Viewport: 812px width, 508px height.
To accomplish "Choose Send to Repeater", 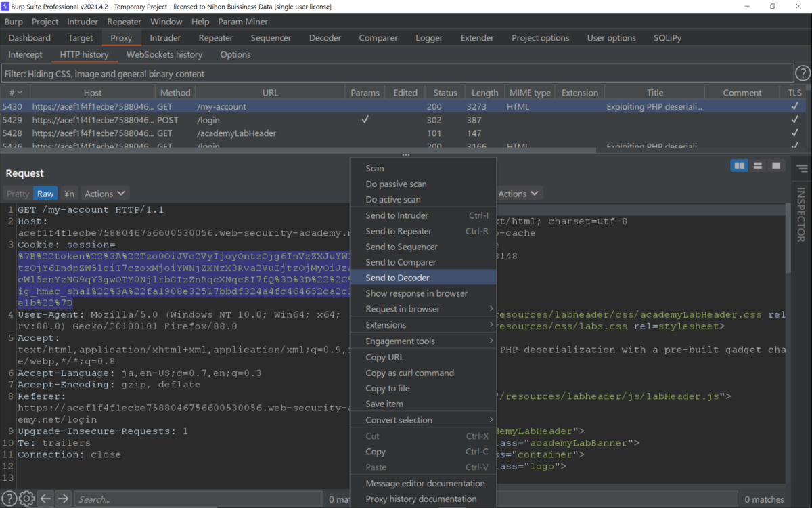I will coord(423,231).
